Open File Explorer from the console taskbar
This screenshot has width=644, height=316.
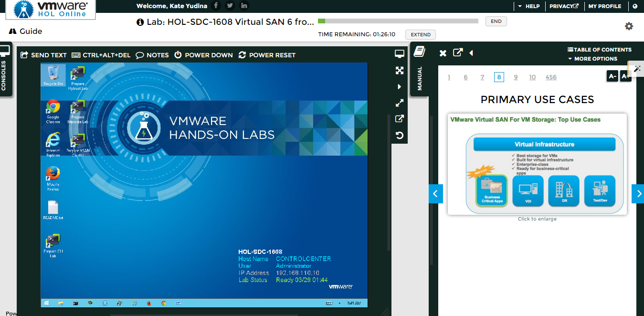tap(61, 303)
